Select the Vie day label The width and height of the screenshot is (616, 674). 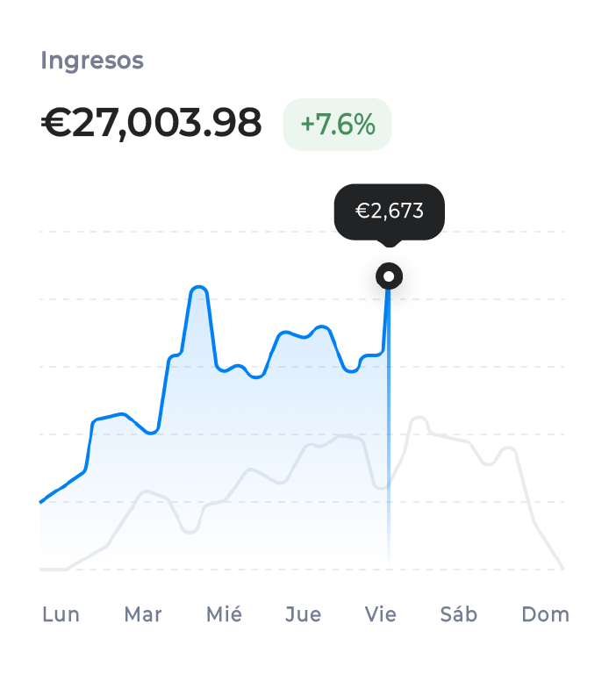[x=381, y=614]
